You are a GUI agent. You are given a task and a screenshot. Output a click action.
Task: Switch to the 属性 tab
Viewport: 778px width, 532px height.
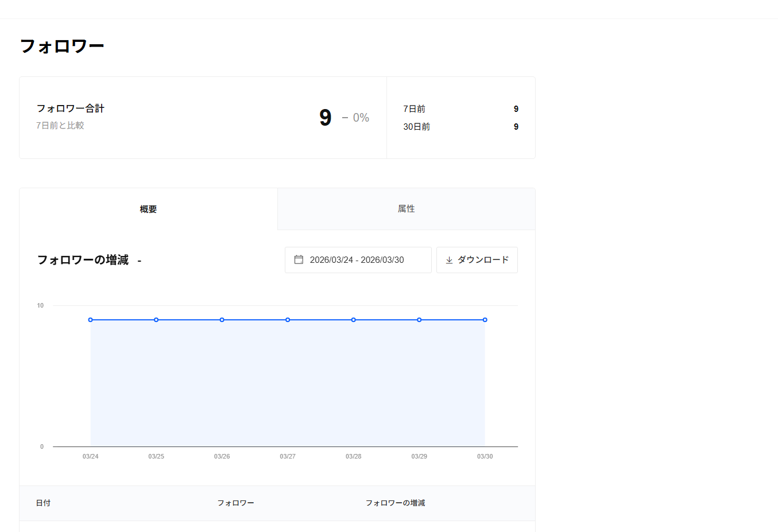(406, 209)
